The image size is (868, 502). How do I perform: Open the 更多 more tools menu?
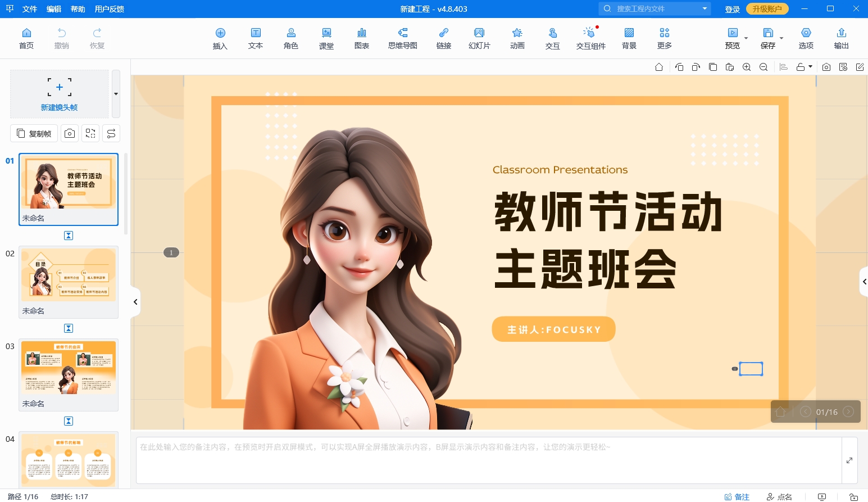click(x=665, y=39)
